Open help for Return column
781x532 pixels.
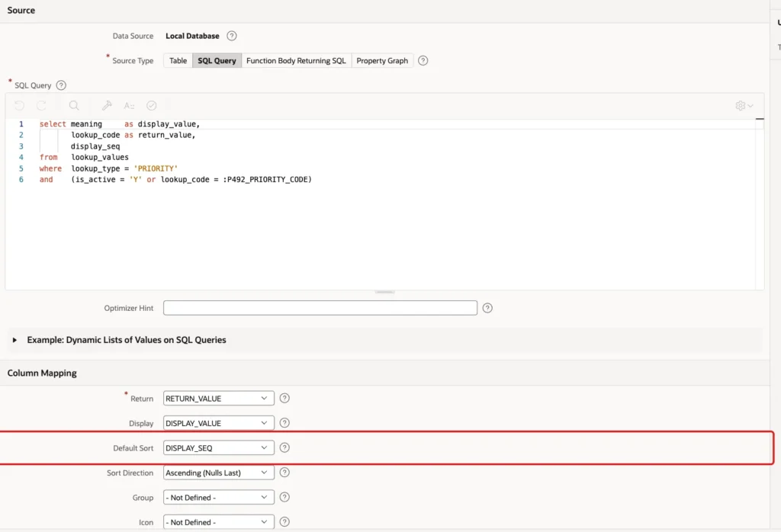point(284,398)
